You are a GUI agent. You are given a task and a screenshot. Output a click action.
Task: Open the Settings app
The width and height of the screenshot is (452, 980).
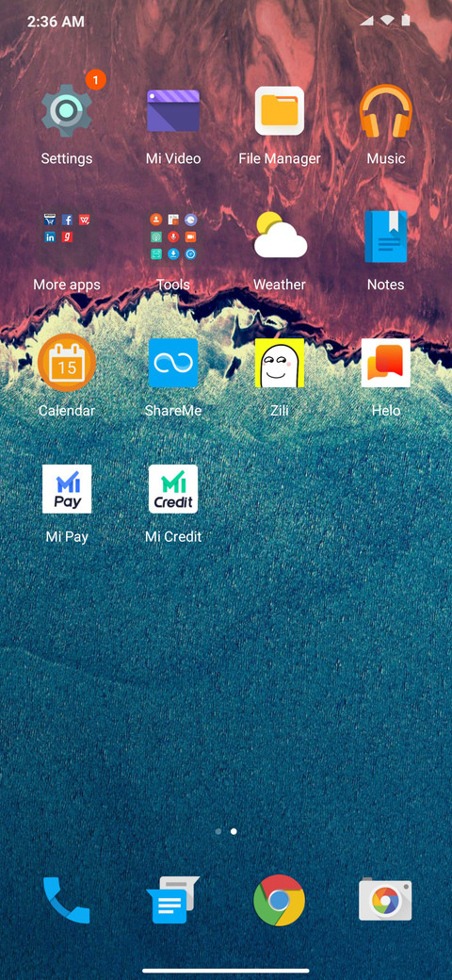point(67,110)
